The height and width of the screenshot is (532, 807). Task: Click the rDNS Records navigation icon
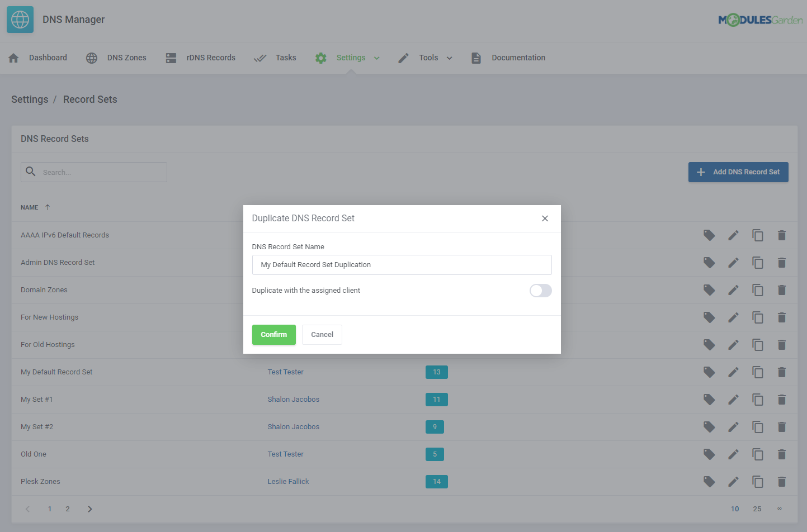pos(171,58)
